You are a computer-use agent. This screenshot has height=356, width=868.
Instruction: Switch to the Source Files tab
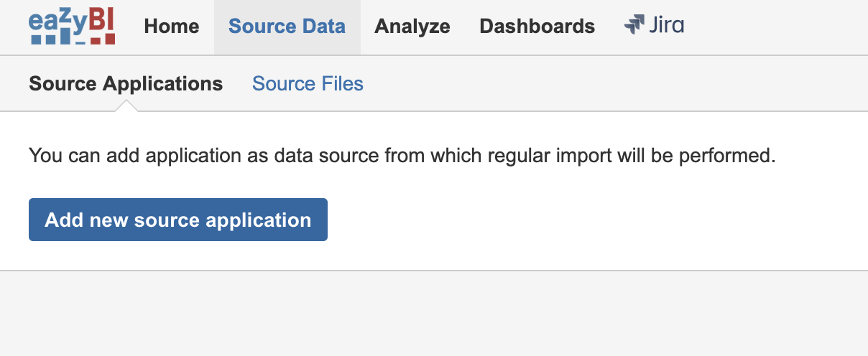coord(308,84)
